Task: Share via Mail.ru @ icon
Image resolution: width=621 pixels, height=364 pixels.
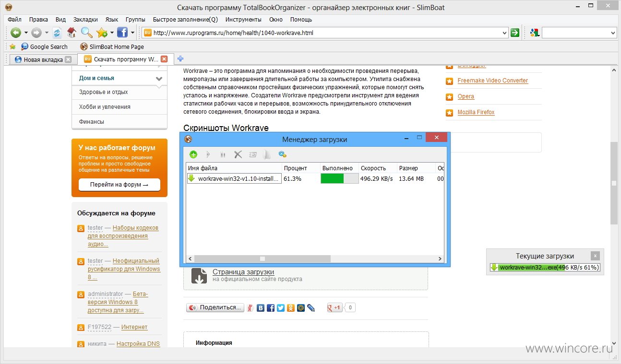Action: tap(301, 308)
